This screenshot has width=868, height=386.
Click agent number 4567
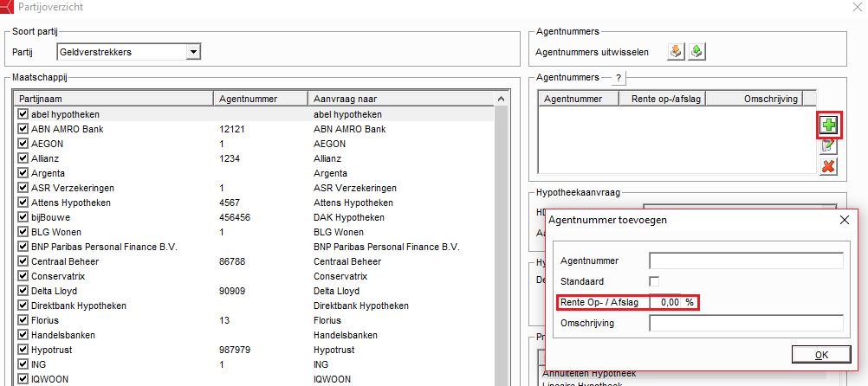point(230,203)
